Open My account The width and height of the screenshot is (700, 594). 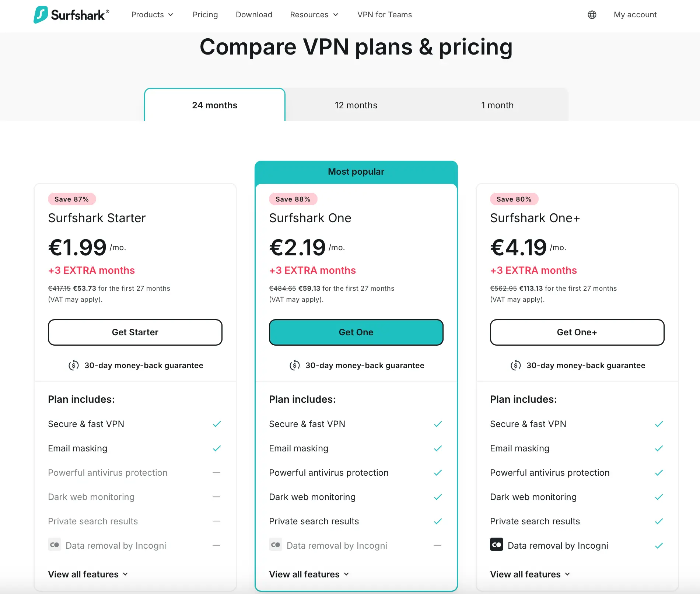pyautogui.click(x=635, y=15)
